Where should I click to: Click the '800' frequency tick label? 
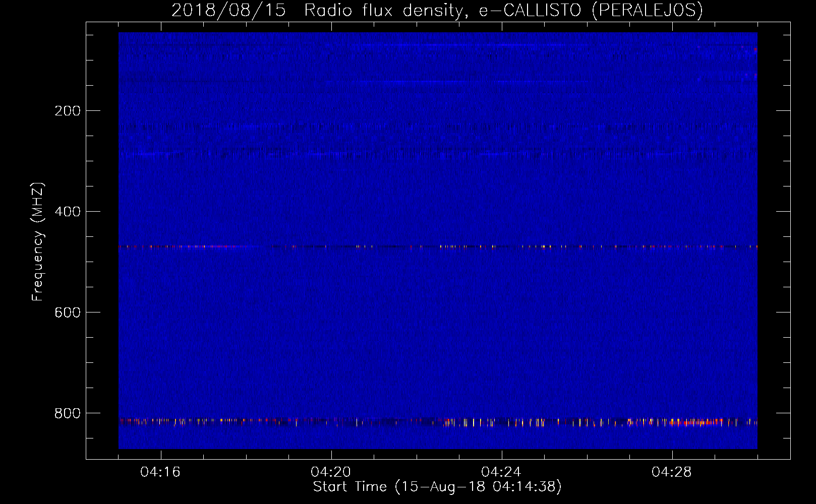(x=68, y=413)
